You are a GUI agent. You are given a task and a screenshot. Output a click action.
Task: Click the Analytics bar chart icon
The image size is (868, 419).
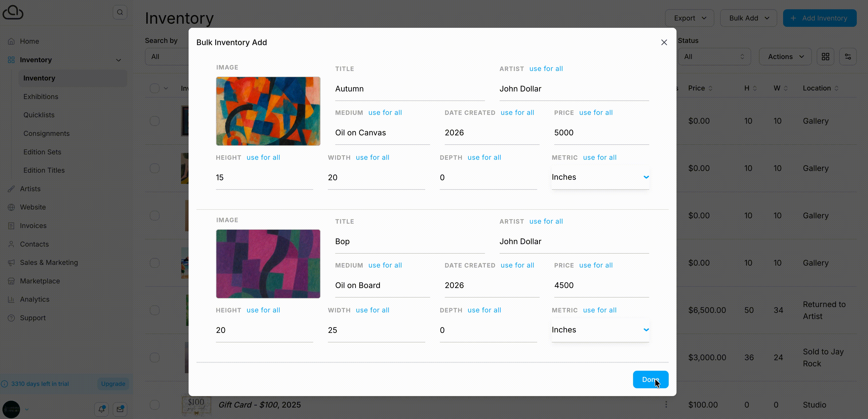pos(11,299)
